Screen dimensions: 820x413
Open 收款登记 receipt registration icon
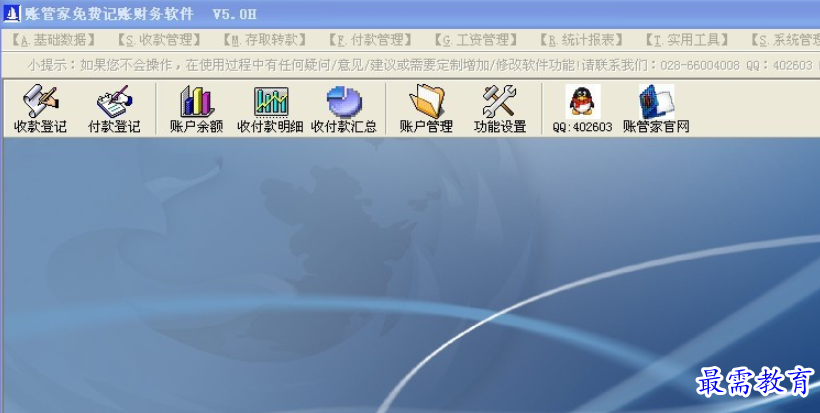pos(40,109)
